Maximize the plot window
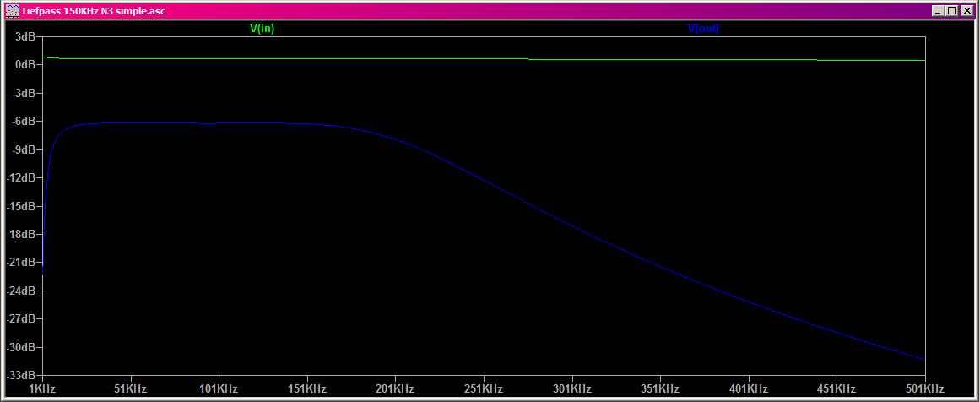This screenshot has height=402, width=980. (950, 11)
